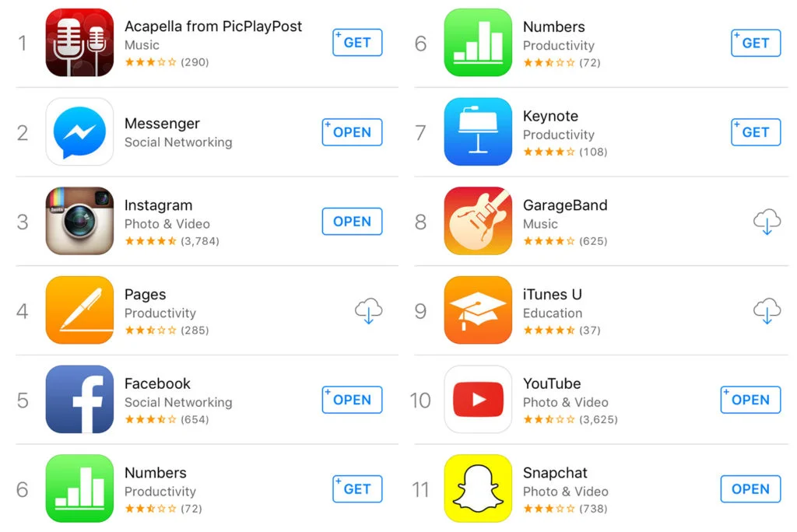Tap the Facebook app icon

pos(79,400)
